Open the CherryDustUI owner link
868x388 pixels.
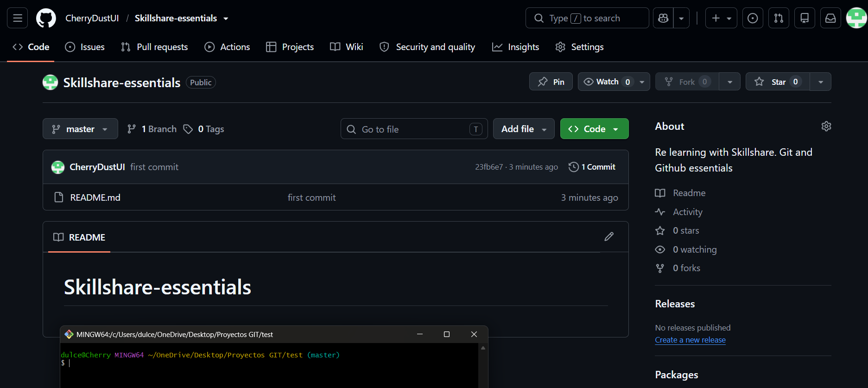(92, 18)
